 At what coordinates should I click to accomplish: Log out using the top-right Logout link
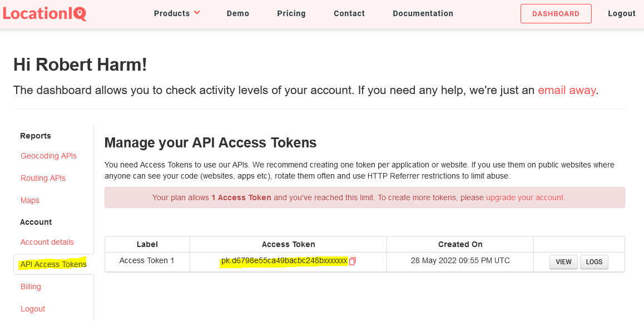pyautogui.click(x=621, y=13)
